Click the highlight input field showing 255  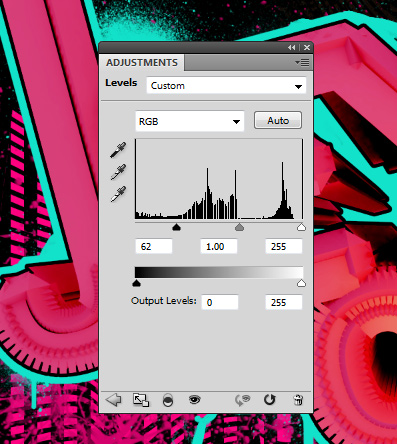(284, 247)
